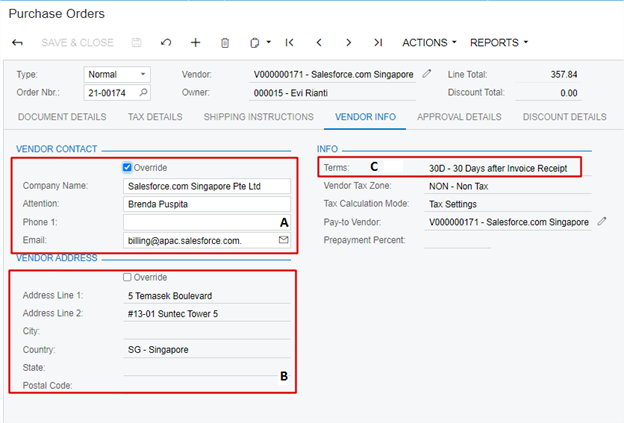Screen dimensions: 624x423
Task: Click Purchase Orders page title
Action: [x=57, y=14]
